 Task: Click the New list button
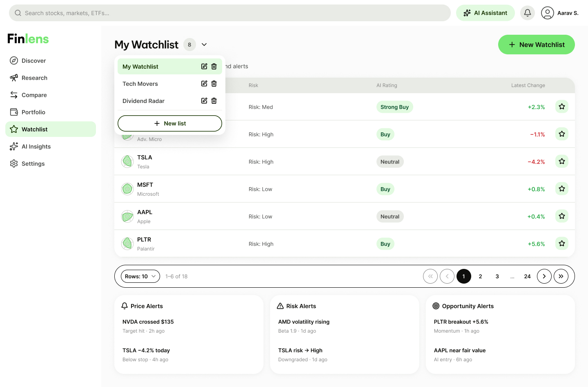pyautogui.click(x=170, y=123)
